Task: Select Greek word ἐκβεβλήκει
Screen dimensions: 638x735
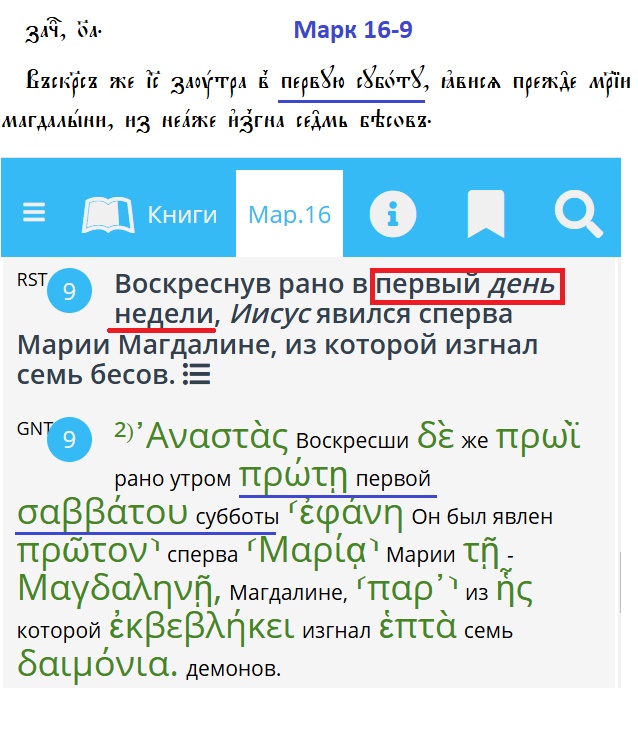Action: (202, 626)
